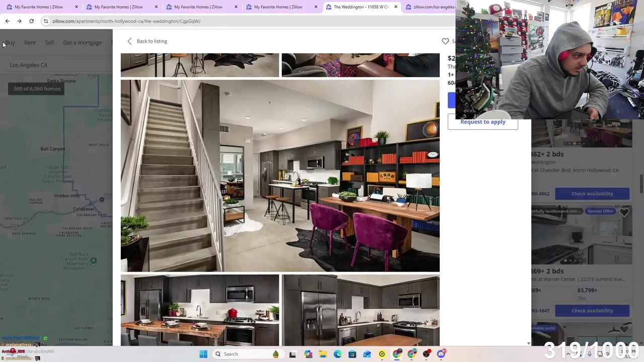Click map marker near Calabasas
This screenshot has height=362, width=644.
pos(101,200)
